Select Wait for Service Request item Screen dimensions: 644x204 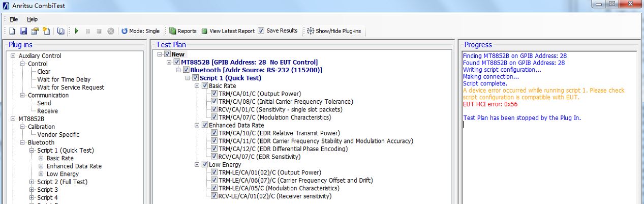point(71,88)
